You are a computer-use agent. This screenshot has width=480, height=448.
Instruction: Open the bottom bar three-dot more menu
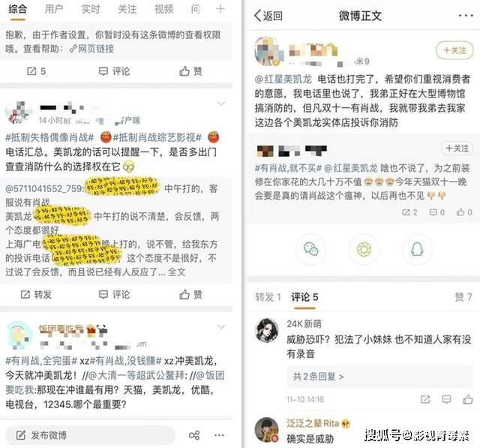[x=219, y=435]
